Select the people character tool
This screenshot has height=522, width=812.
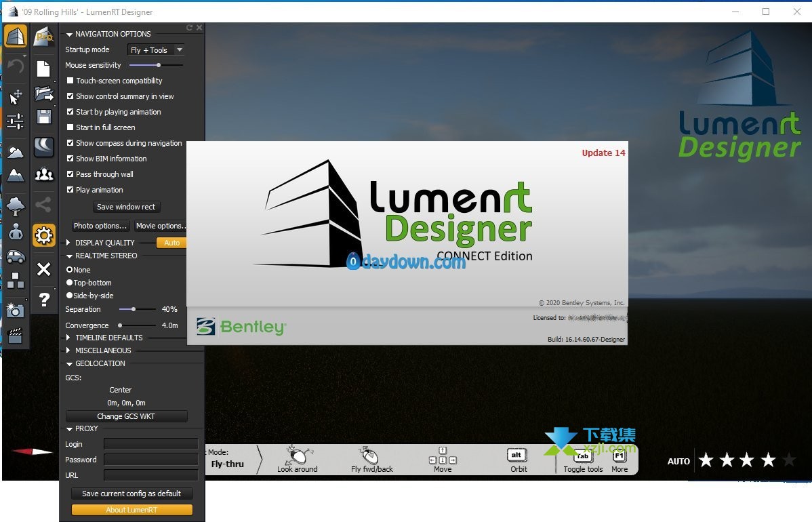[x=16, y=231]
